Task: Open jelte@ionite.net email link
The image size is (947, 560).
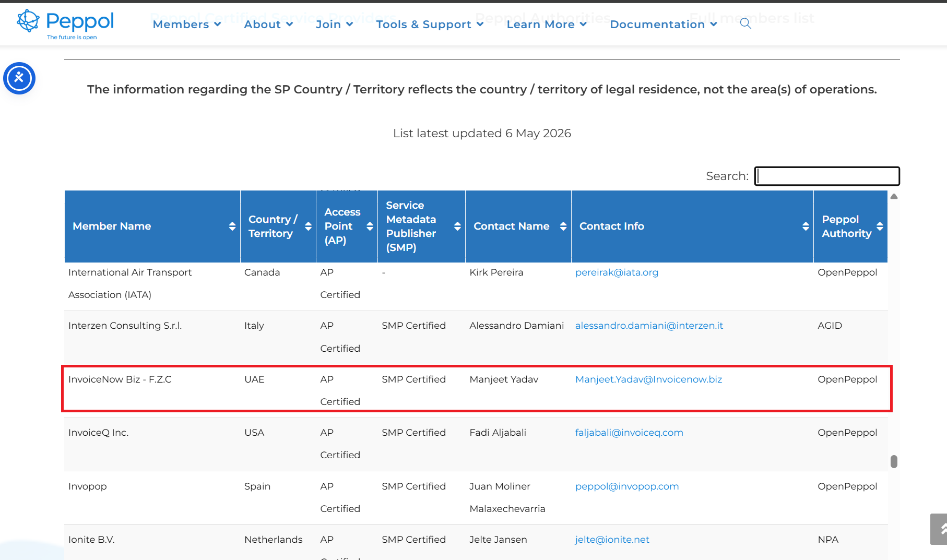Action: click(612, 540)
